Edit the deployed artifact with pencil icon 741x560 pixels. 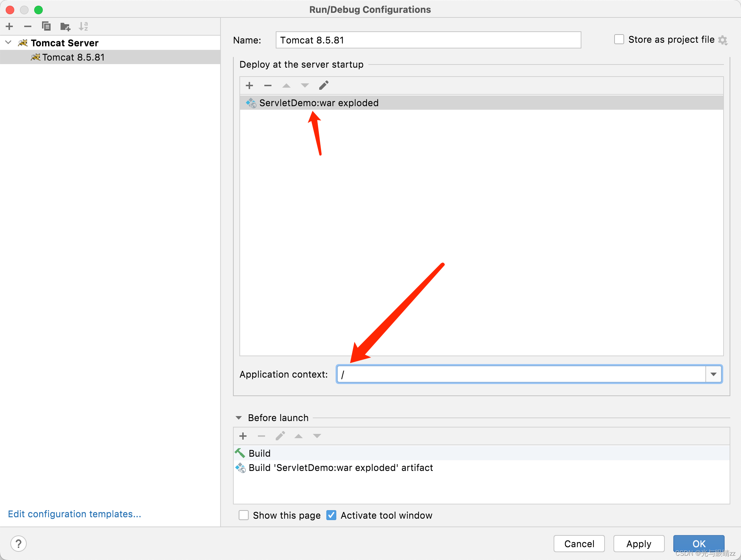click(323, 85)
